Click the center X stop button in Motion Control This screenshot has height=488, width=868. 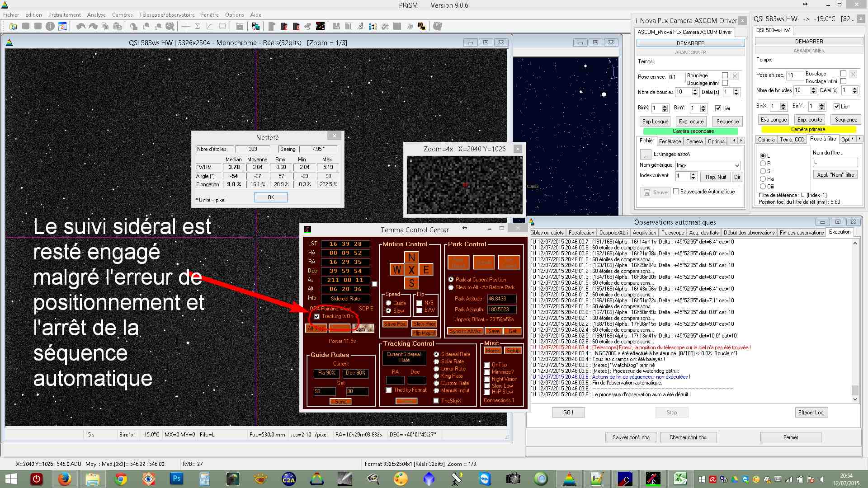coord(411,270)
